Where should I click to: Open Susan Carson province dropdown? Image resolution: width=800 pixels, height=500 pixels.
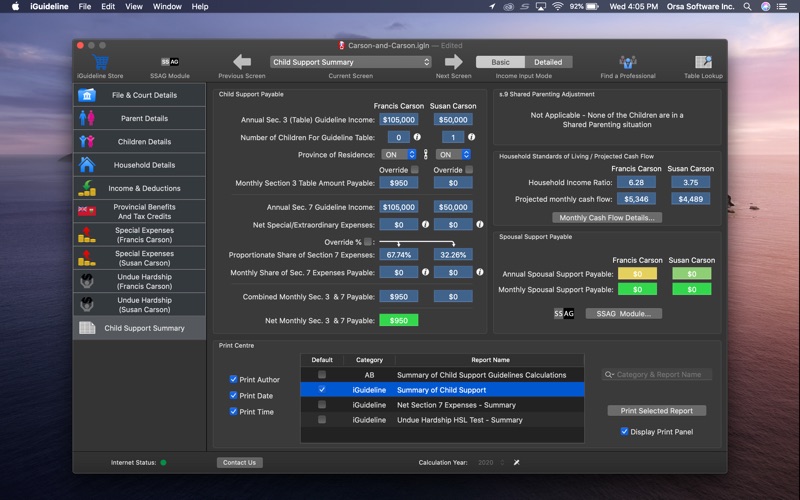point(453,155)
